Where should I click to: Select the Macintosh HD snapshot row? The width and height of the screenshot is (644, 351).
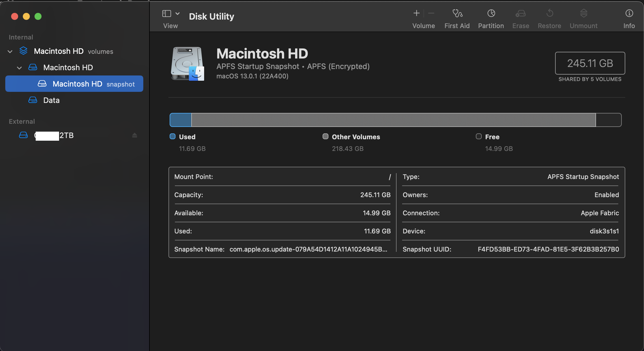coord(74,84)
